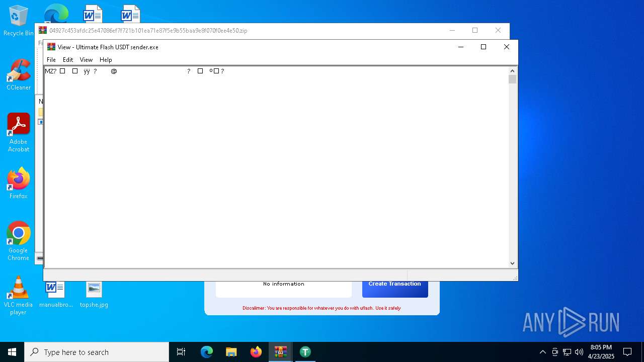Viewport: 644px width, 362px height.
Task: Minimize the zip archive window
Action: (452, 30)
